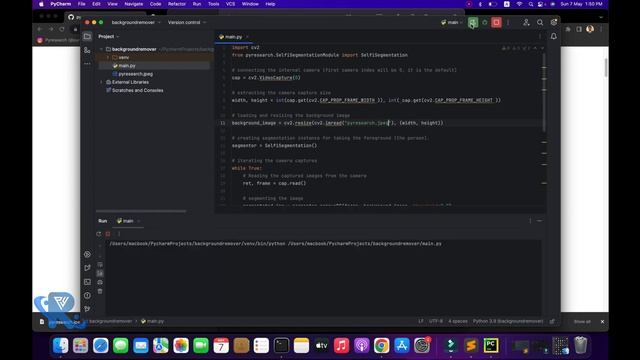Viewport: 640px width, 360px height.
Task: Open the Notifications bell icon
Action: coord(553,36)
